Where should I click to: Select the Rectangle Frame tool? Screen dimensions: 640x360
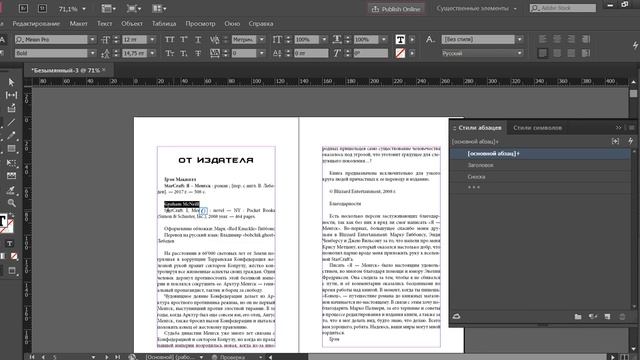click(x=11, y=149)
